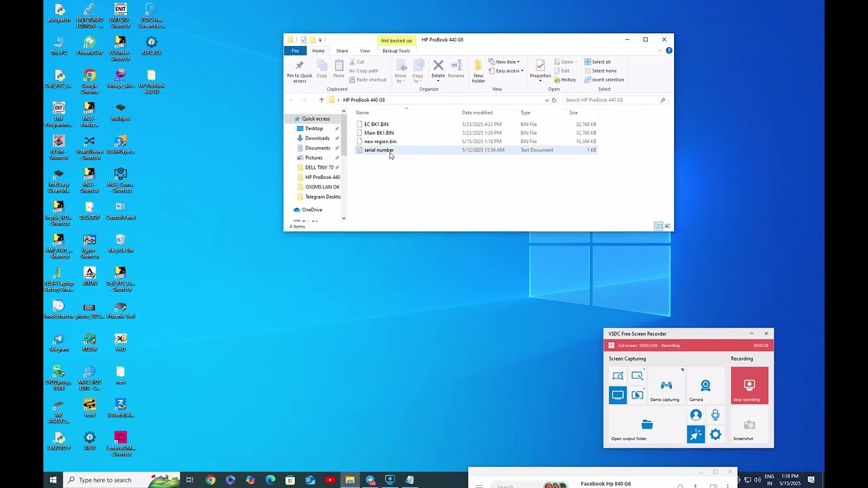This screenshot has width=868, height=488.
Task: Open Documents in navigation pane
Action: (317, 148)
